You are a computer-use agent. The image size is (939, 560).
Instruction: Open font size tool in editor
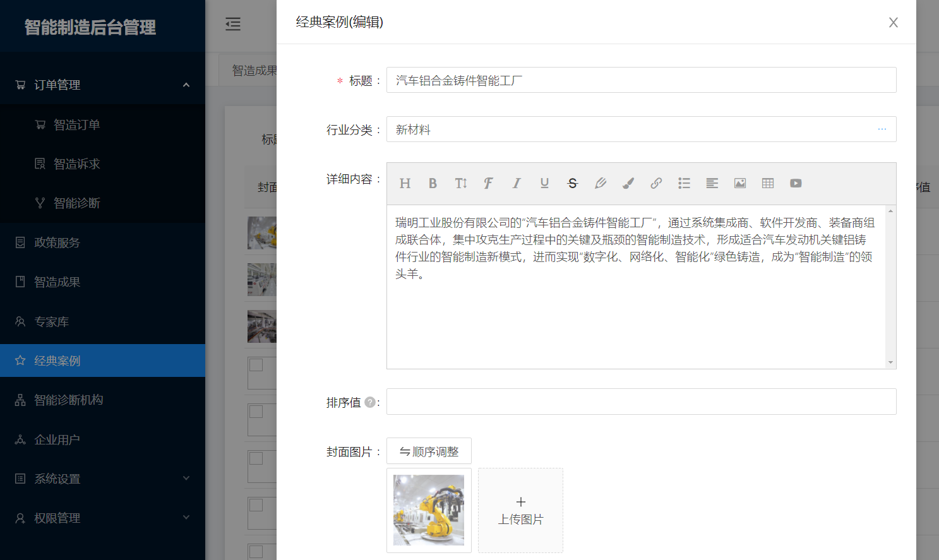(x=461, y=183)
